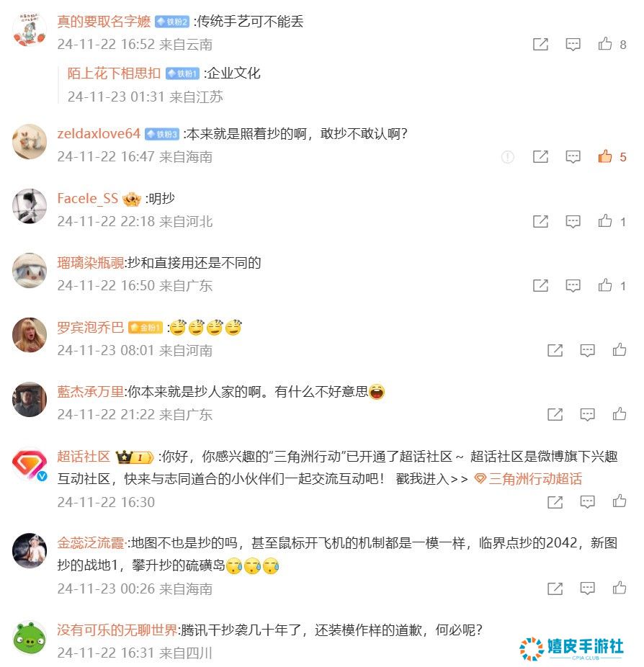
Task: Like the 超话社区 comment
Action: pyautogui.click(x=620, y=501)
